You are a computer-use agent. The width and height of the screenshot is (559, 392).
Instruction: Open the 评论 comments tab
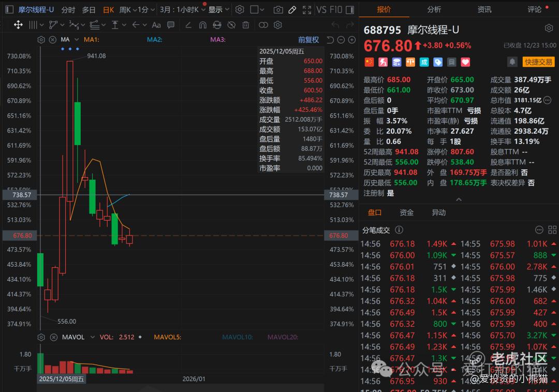click(534, 9)
